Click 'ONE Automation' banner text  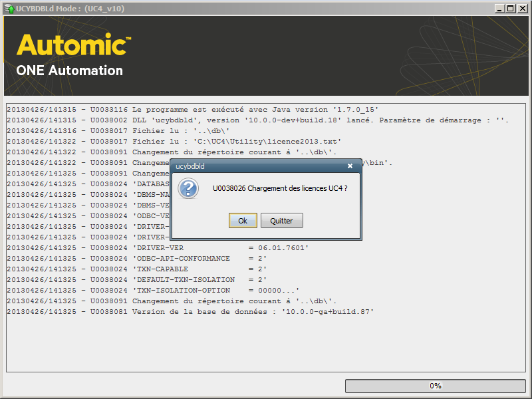(70, 70)
